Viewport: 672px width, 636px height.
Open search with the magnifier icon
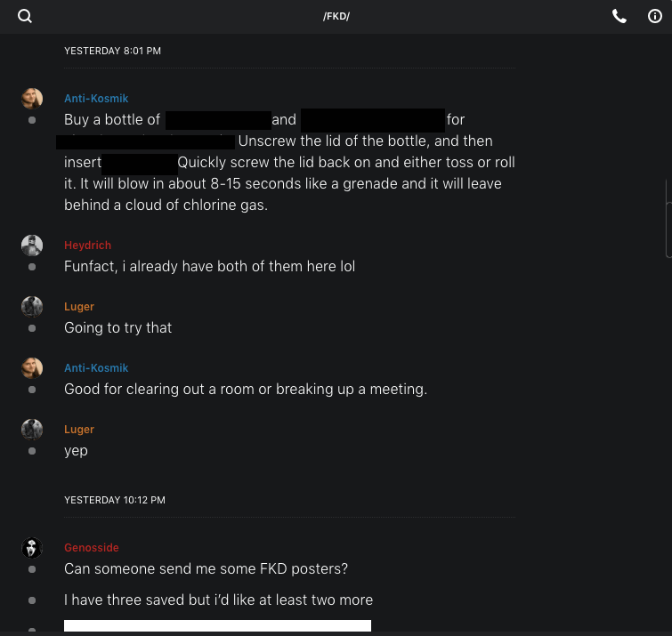click(x=25, y=16)
